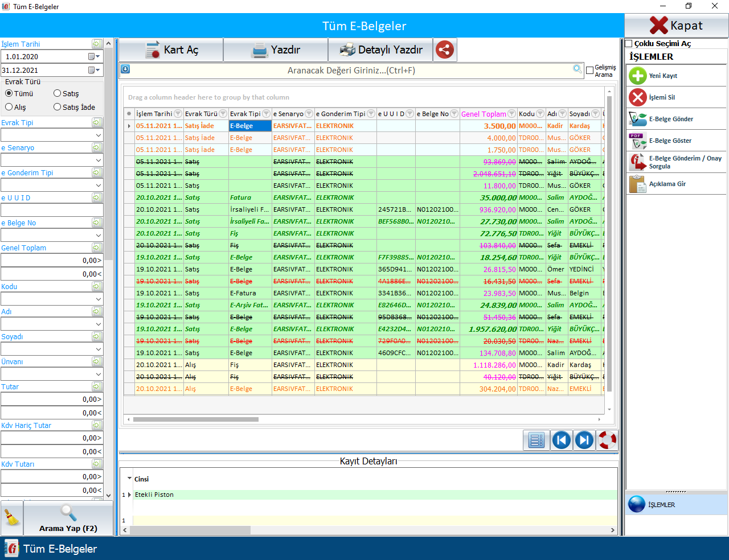This screenshot has width=729, height=560.
Task: Click the E-Arşiv Fat... Evrak Tipi cell
Action: coord(250,305)
